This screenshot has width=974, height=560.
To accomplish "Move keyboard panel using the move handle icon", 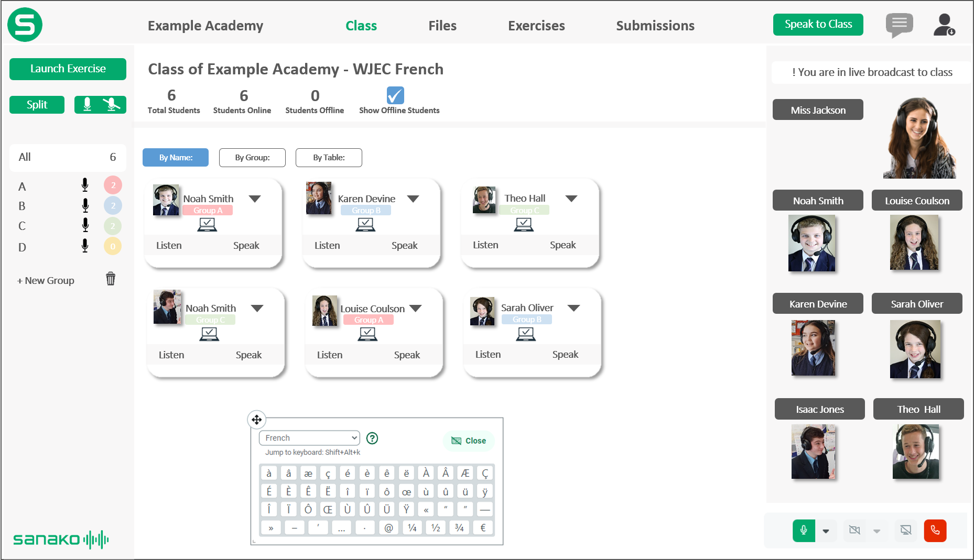I will pos(256,420).
